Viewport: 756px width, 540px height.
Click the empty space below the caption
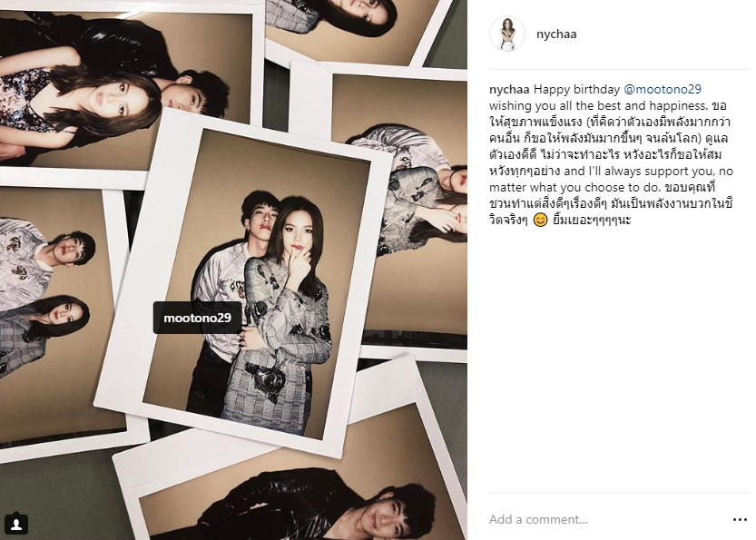(619, 357)
